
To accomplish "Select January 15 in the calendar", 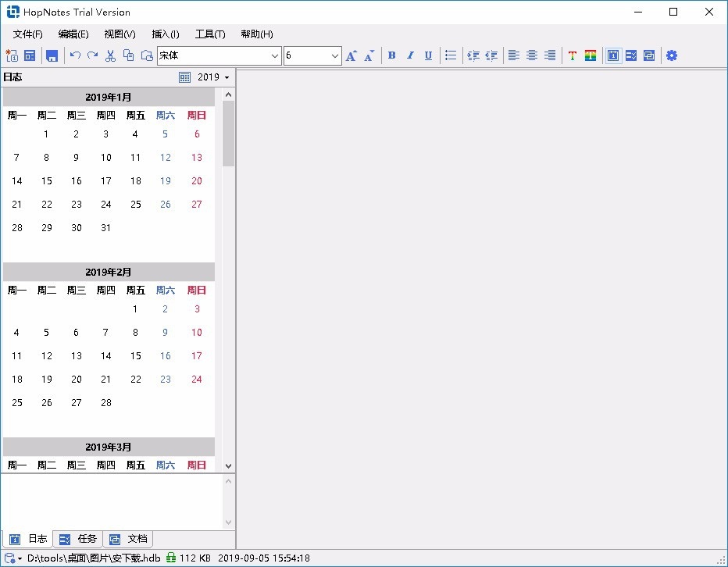I will tap(46, 180).
